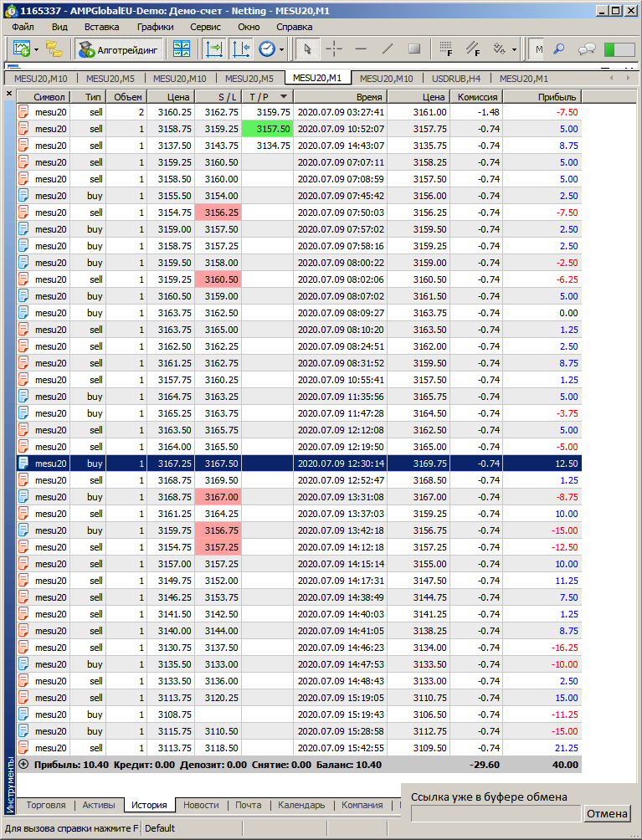642x840 pixels.
Task: Click the progress field beside Отмена
Action: pos(496,813)
